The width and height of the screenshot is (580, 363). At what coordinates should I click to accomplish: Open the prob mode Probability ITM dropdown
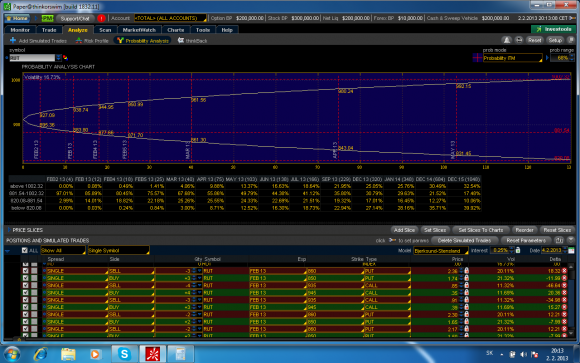(x=513, y=58)
